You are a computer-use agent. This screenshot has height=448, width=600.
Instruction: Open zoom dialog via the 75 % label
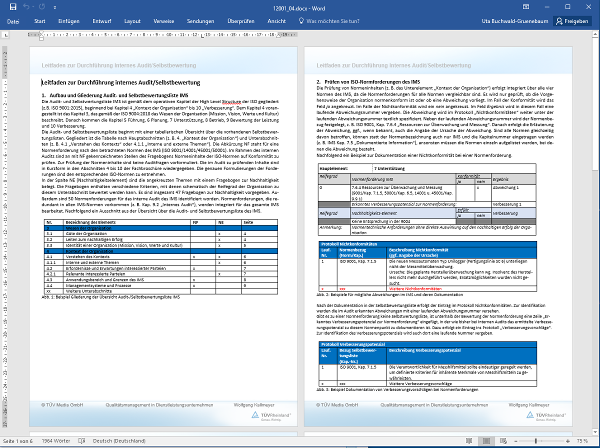(585, 441)
